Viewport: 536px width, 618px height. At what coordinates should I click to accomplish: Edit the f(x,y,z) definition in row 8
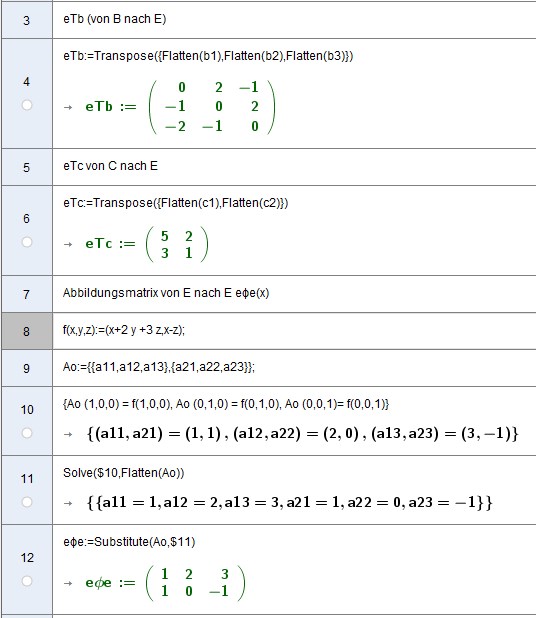coord(124,330)
